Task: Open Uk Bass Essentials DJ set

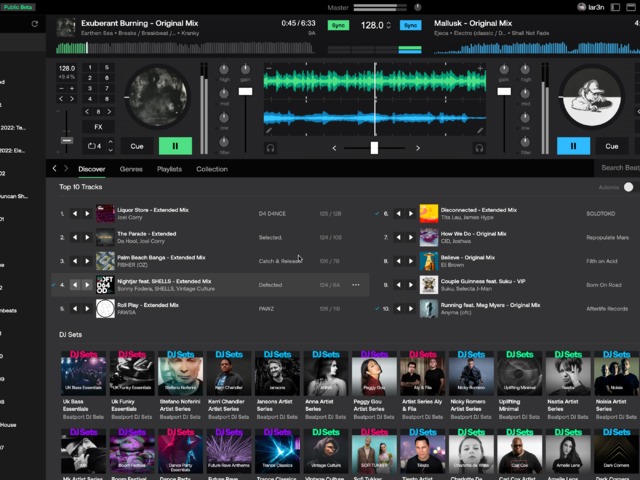Action: click(83, 373)
